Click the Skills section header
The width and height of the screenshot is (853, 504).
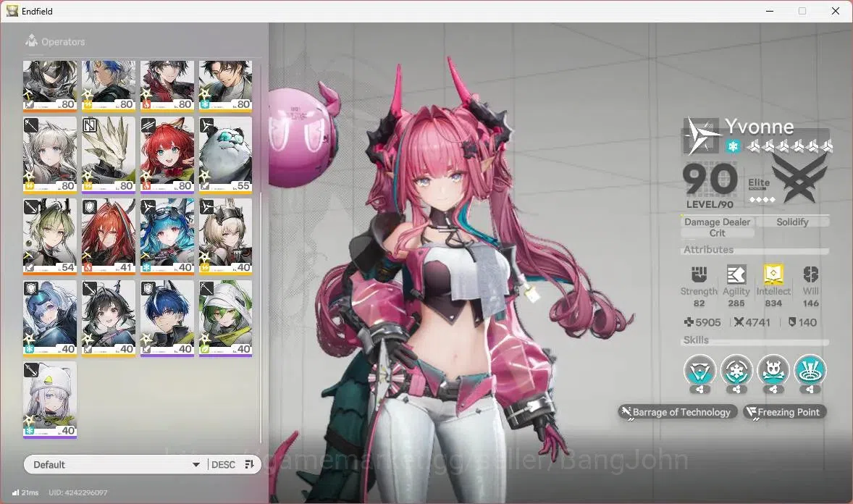pos(696,340)
